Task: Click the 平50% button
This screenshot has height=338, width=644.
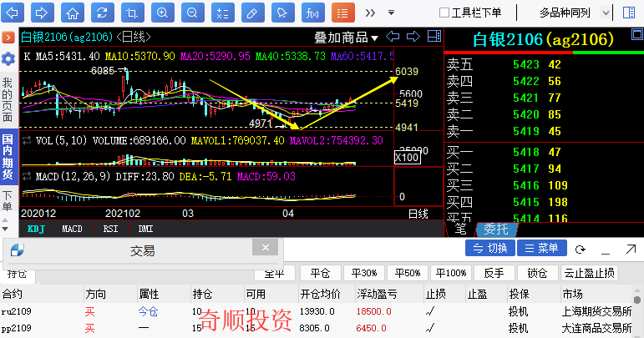Action: coord(408,273)
